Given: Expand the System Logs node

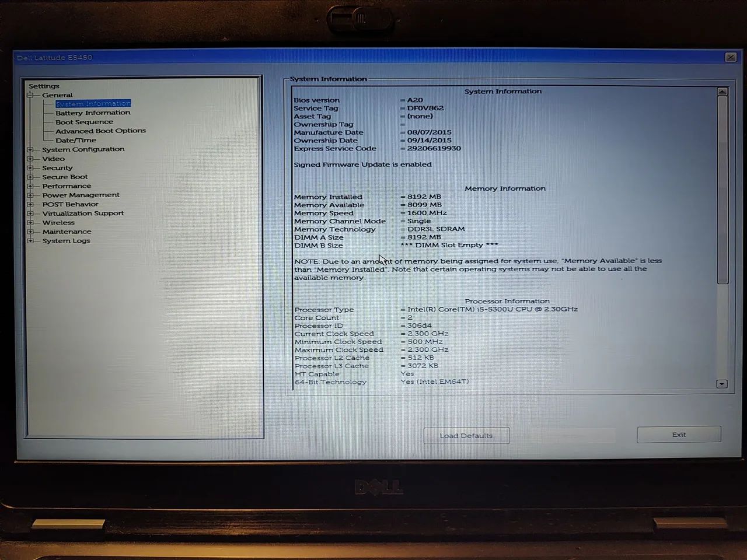Looking at the screenshot, I should coord(30,240).
